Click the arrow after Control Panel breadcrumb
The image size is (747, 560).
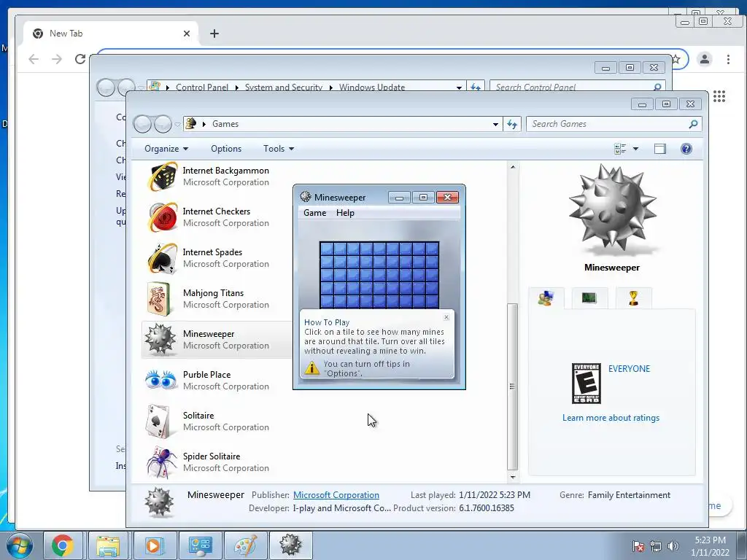pos(237,87)
